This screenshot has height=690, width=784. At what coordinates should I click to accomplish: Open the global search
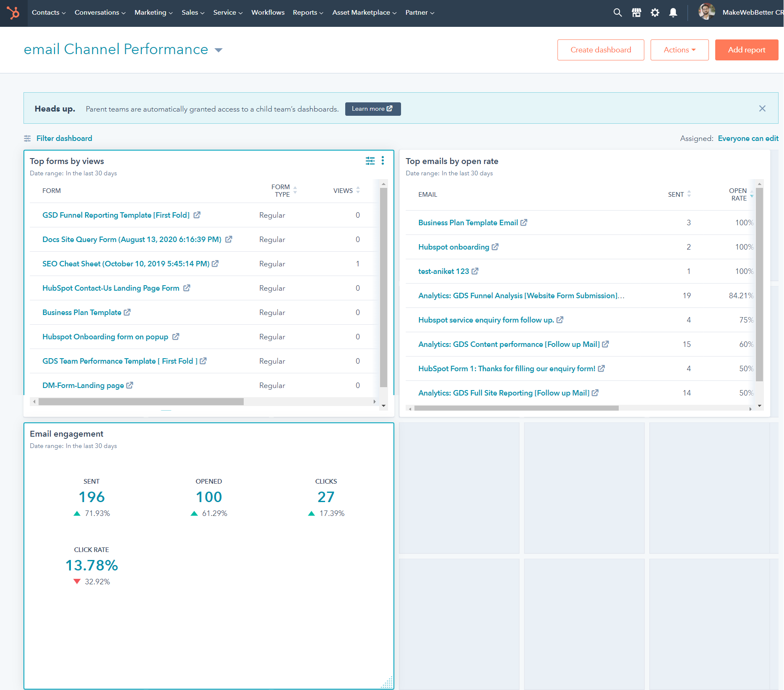pyautogui.click(x=617, y=13)
